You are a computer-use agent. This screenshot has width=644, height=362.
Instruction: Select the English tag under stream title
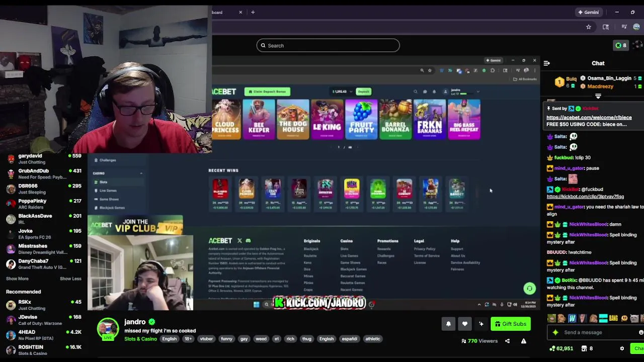pos(169,339)
